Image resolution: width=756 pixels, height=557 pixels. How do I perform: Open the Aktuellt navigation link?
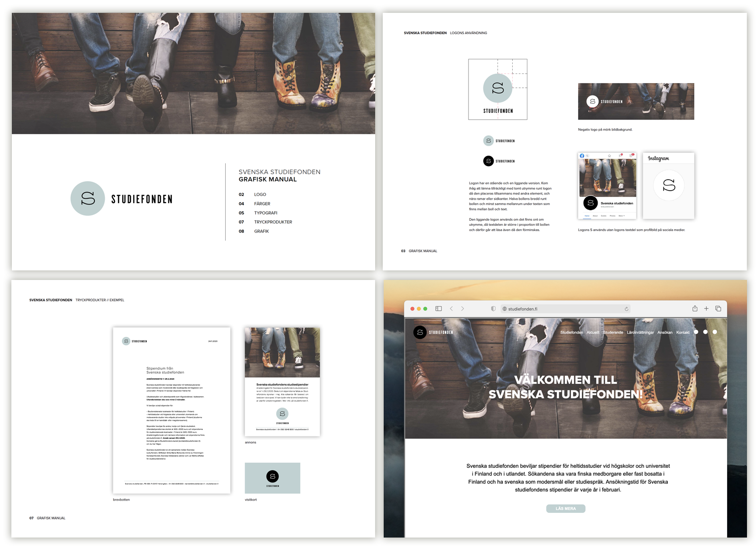[593, 333]
